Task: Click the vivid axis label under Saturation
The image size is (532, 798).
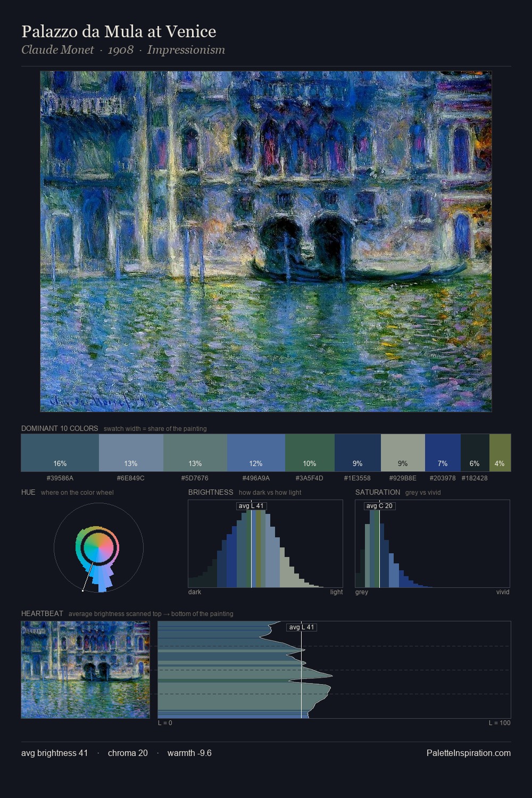Action: (503, 592)
